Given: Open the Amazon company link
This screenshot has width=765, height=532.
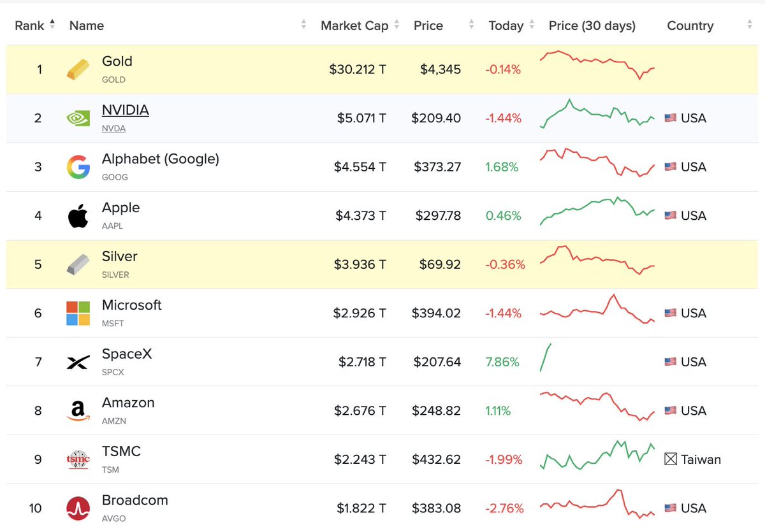Looking at the screenshot, I should (128, 403).
